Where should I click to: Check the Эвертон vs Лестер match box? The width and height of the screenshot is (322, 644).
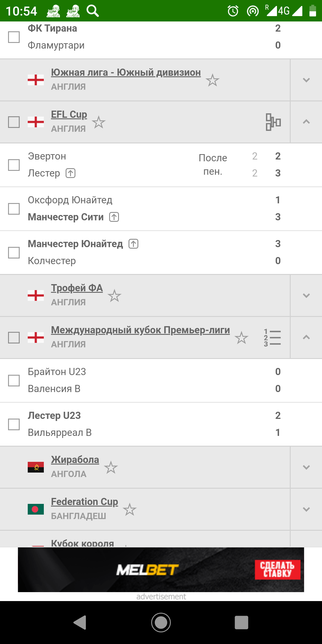pos(14,165)
